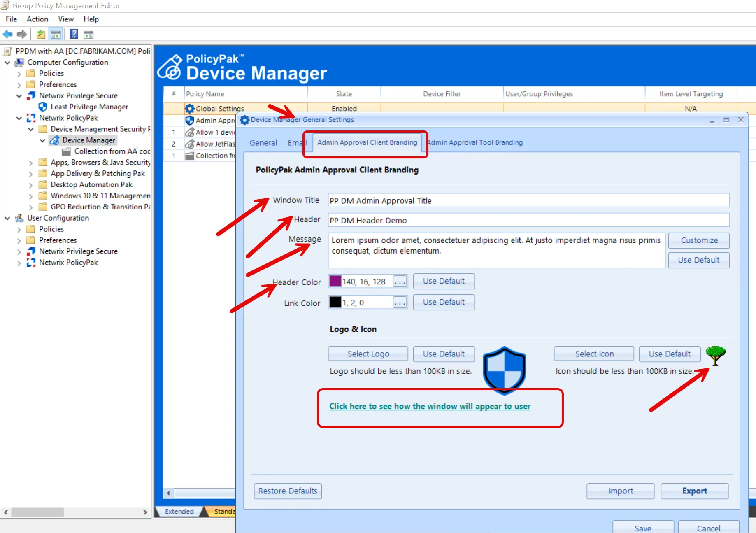756x533 pixels.
Task: Expand Preferences under Computer Configuration
Action: click(x=19, y=85)
